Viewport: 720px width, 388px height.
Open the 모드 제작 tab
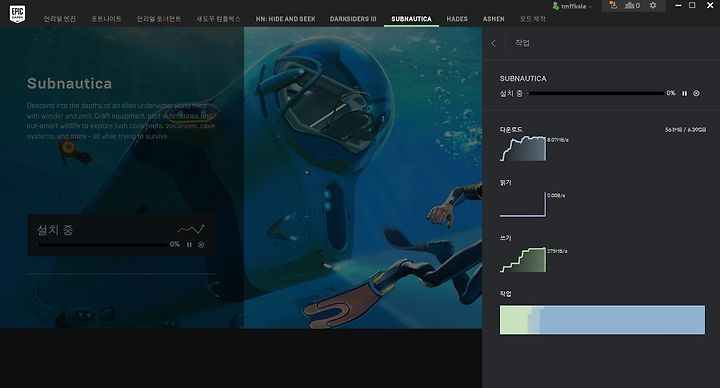coord(533,19)
